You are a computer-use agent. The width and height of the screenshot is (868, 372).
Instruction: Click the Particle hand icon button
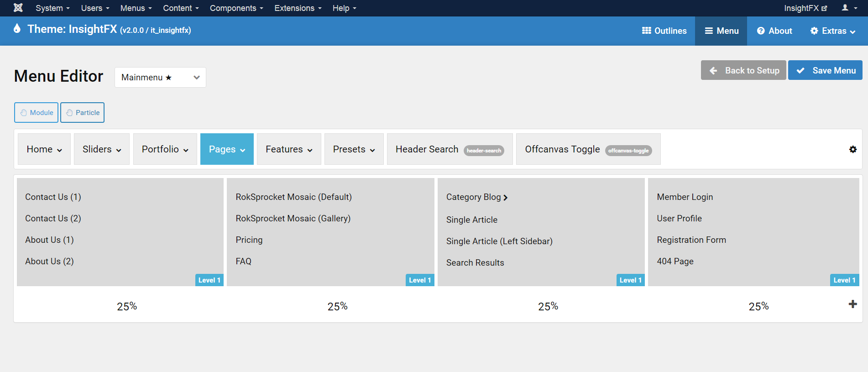82,112
